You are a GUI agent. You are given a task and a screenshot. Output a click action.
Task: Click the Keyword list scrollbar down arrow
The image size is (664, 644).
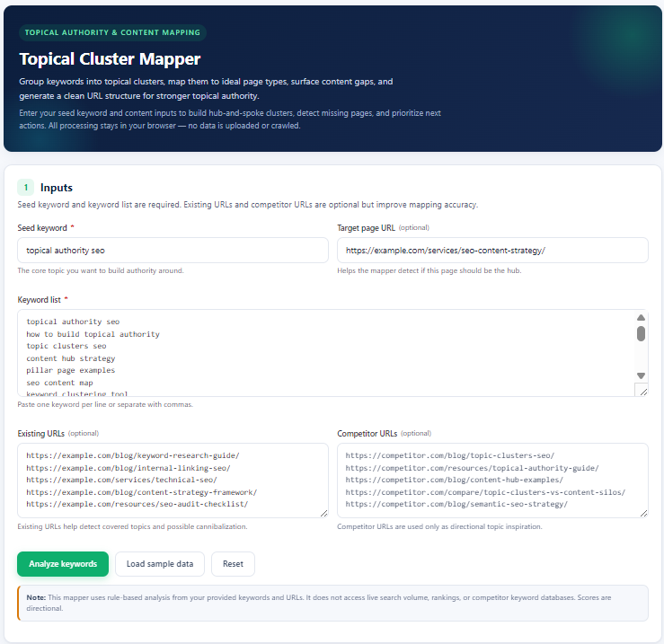point(641,375)
